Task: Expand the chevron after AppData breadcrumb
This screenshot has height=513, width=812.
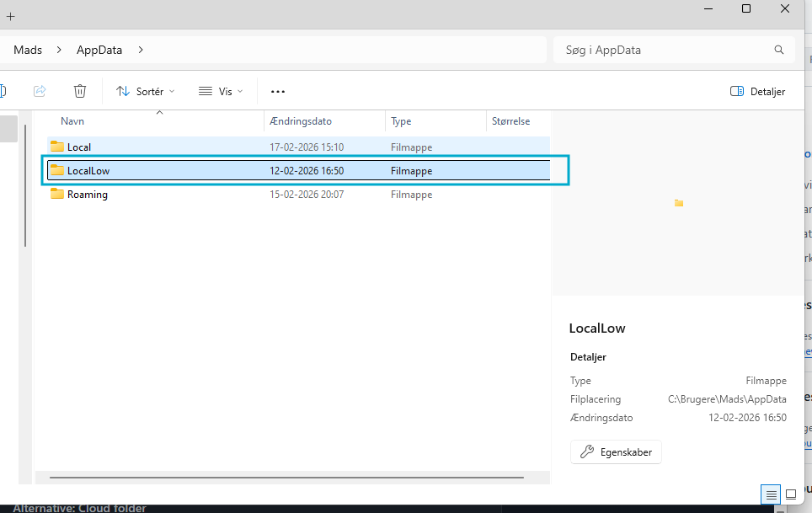Action: coord(141,50)
